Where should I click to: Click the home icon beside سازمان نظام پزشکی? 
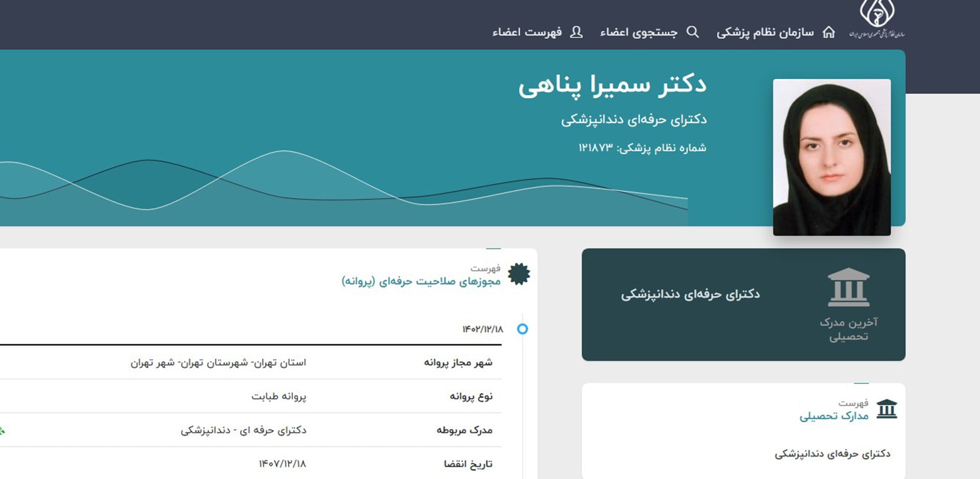(x=829, y=32)
